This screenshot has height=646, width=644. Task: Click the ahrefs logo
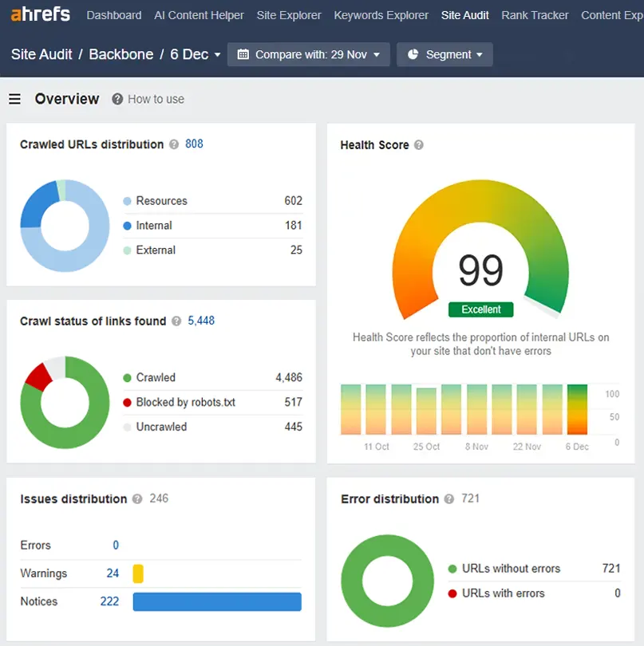pyautogui.click(x=41, y=14)
